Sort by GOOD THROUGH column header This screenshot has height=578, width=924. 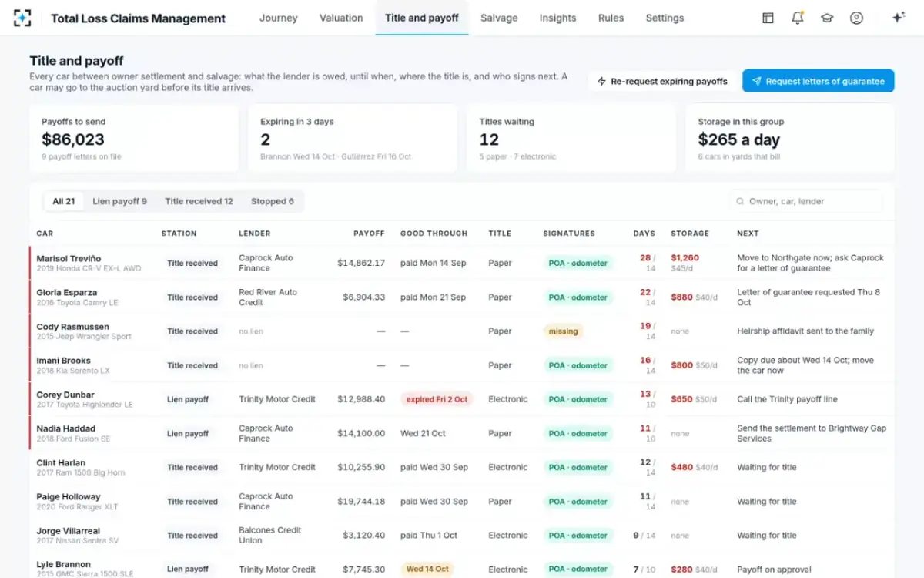pyautogui.click(x=434, y=233)
